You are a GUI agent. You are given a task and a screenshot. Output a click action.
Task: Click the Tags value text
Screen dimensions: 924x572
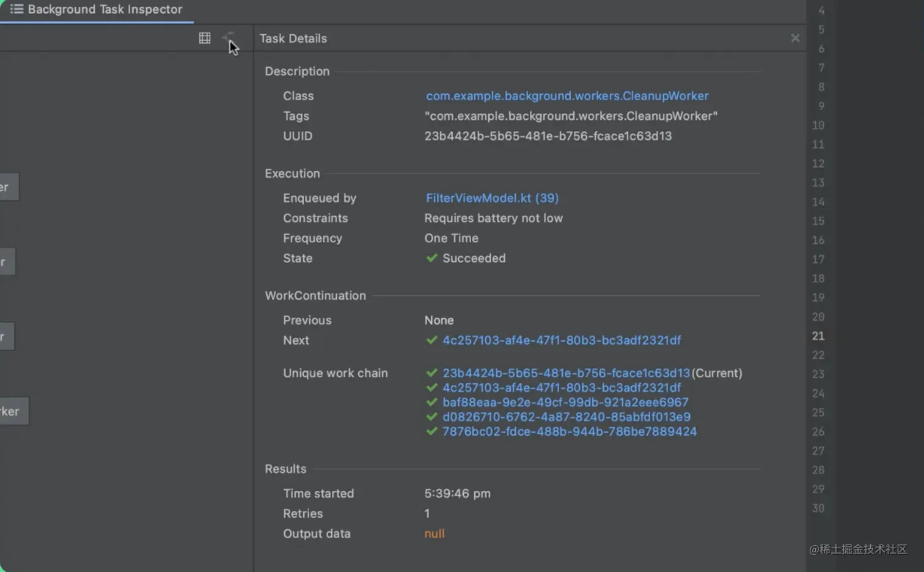(571, 116)
